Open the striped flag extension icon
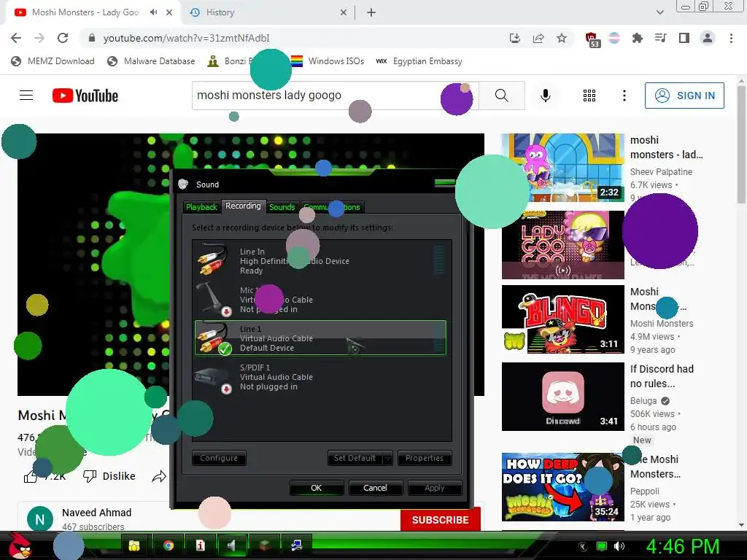Viewport: 747px width, 560px height. click(614, 38)
